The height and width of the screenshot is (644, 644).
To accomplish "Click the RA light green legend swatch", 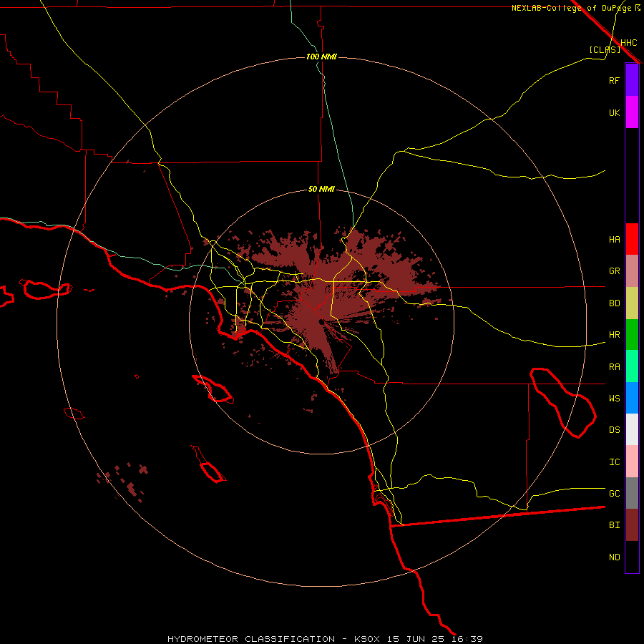I will point(632,366).
